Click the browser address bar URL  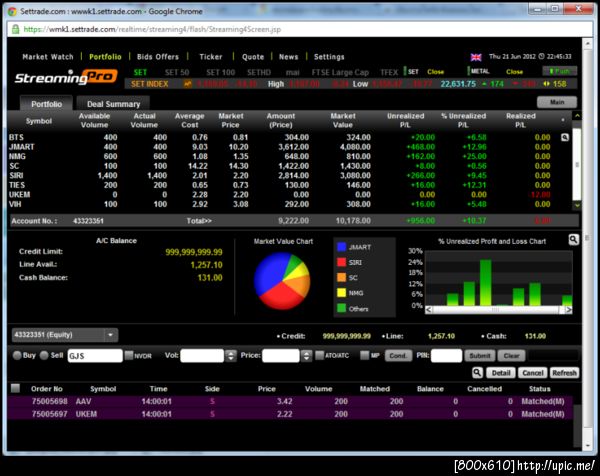point(152,29)
